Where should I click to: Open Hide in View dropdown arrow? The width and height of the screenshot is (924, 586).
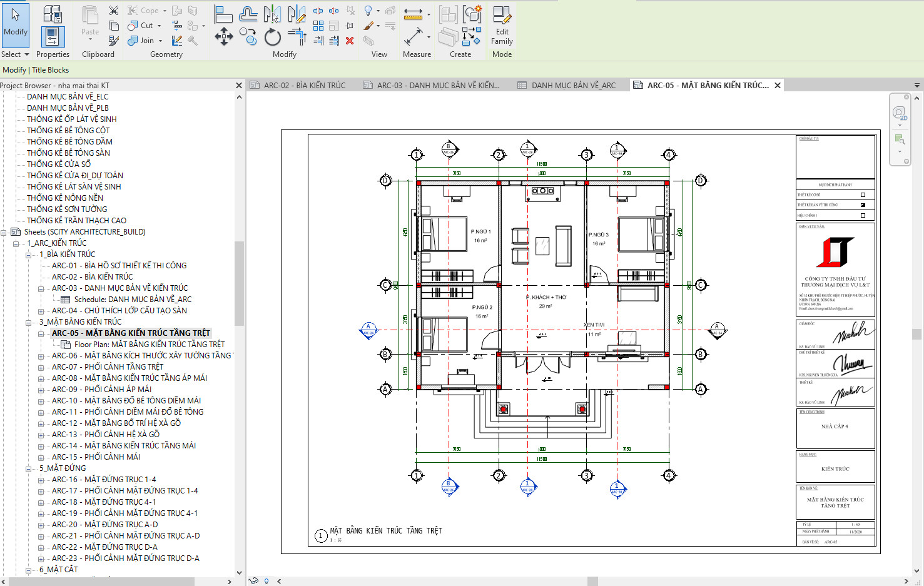pyautogui.click(x=378, y=11)
